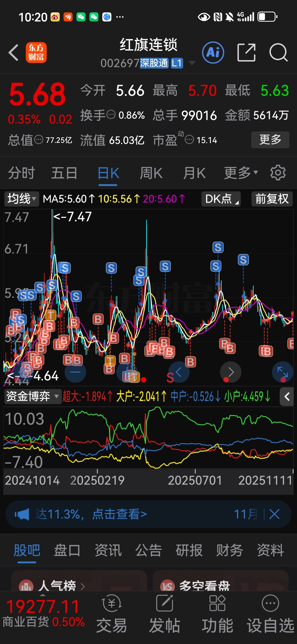Open the 股吧 tab

[27, 550]
